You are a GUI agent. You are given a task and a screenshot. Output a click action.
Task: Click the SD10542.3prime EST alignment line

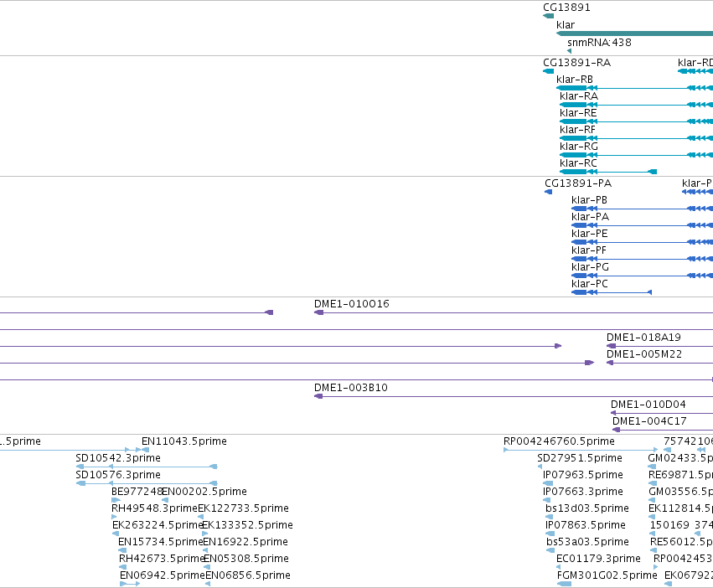point(147,467)
